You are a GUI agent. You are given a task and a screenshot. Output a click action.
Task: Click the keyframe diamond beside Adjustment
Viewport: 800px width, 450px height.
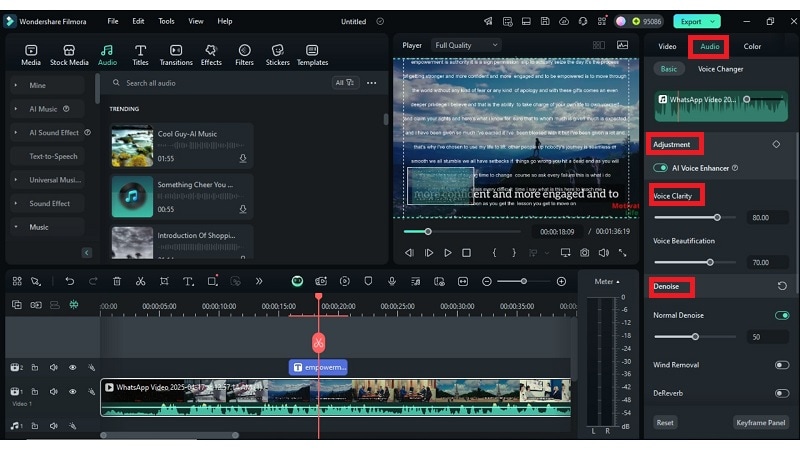click(776, 144)
